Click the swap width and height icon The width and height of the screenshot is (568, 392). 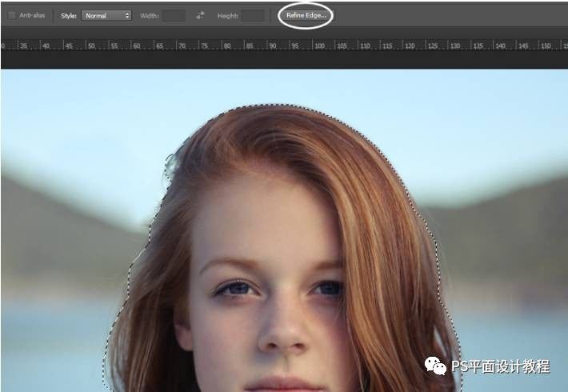[x=200, y=15]
